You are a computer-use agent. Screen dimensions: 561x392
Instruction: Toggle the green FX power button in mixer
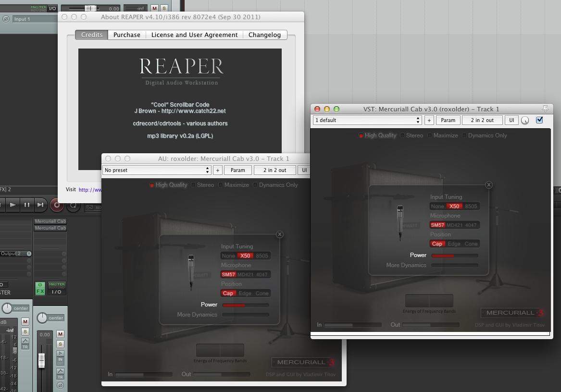point(40,288)
